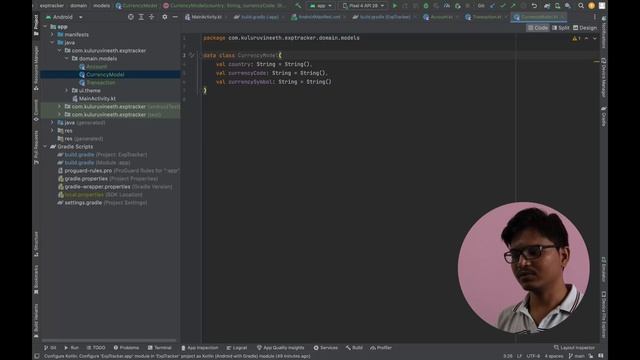This screenshot has height=360, width=640.
Task: Open the app run configuration dropdown
Action: (x=321, y=6)
